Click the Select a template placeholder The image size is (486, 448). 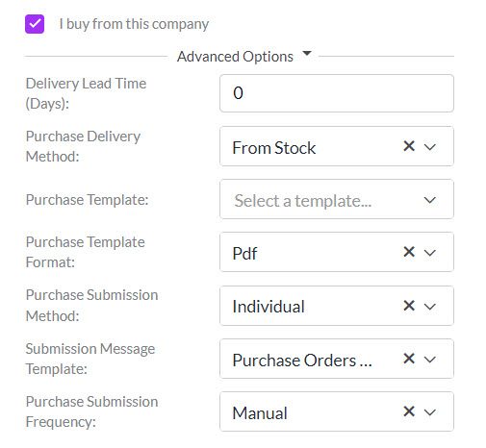[303, 201]
